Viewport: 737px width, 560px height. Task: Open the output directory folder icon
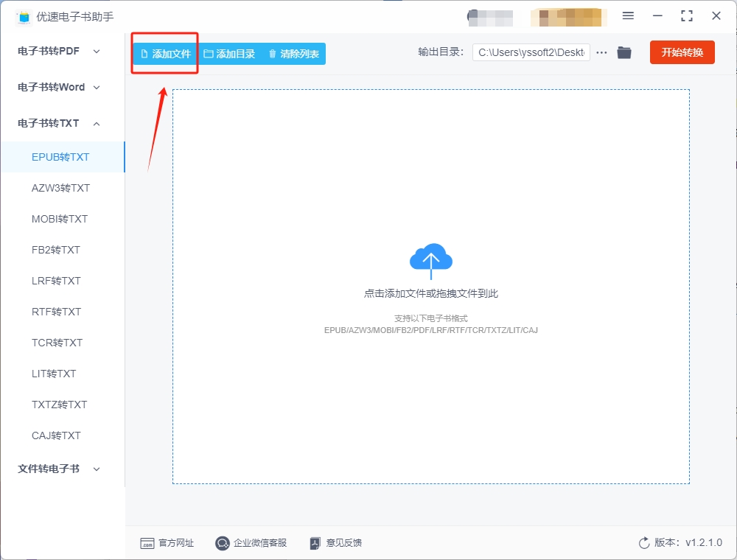pos(624,52)
